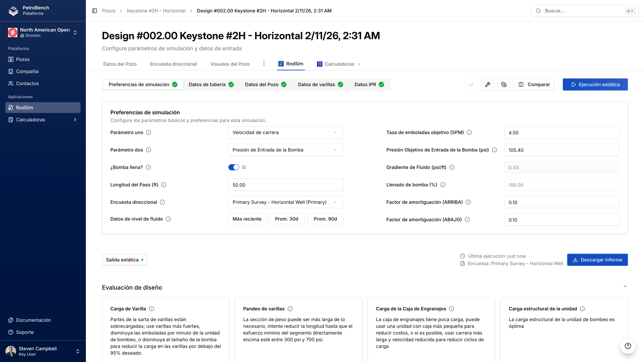Click the Longitud del Paso input field
This screenshot has width=644, height=362.
point(285,185)
